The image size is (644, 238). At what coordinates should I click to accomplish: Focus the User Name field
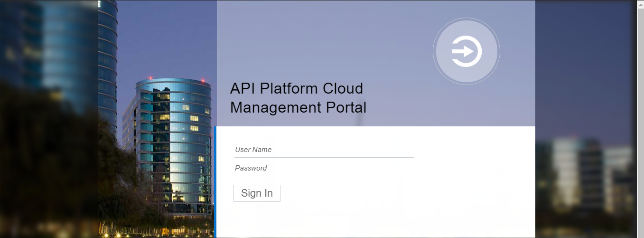click(x=324, y=150)
